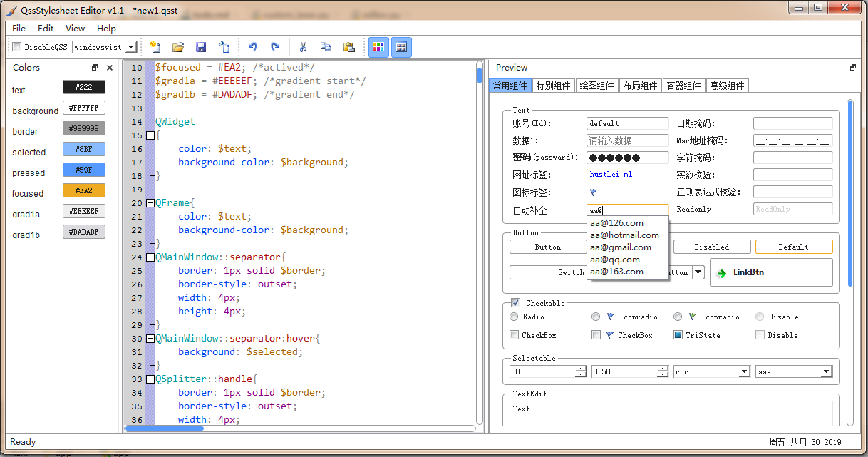Click the Paste clipboard icon
The height and width of the screenshot is (457, 868).
348,47
